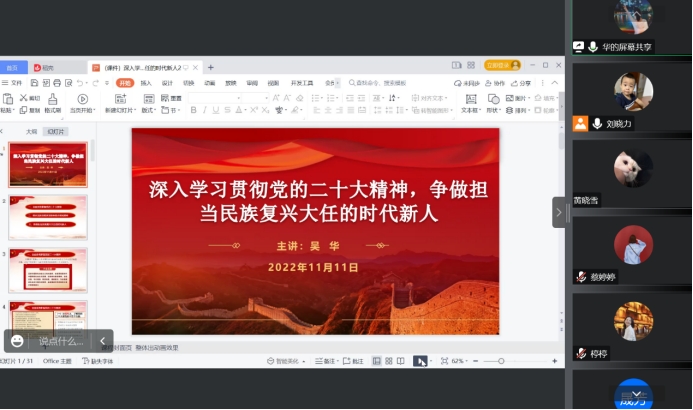693x410 pixels.
Task: Click the Share (分享) button
Action: click(x=522, y=83)
